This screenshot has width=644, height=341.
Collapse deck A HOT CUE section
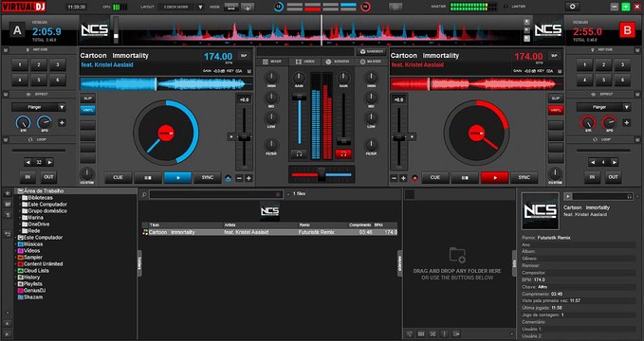coord(6,49)
